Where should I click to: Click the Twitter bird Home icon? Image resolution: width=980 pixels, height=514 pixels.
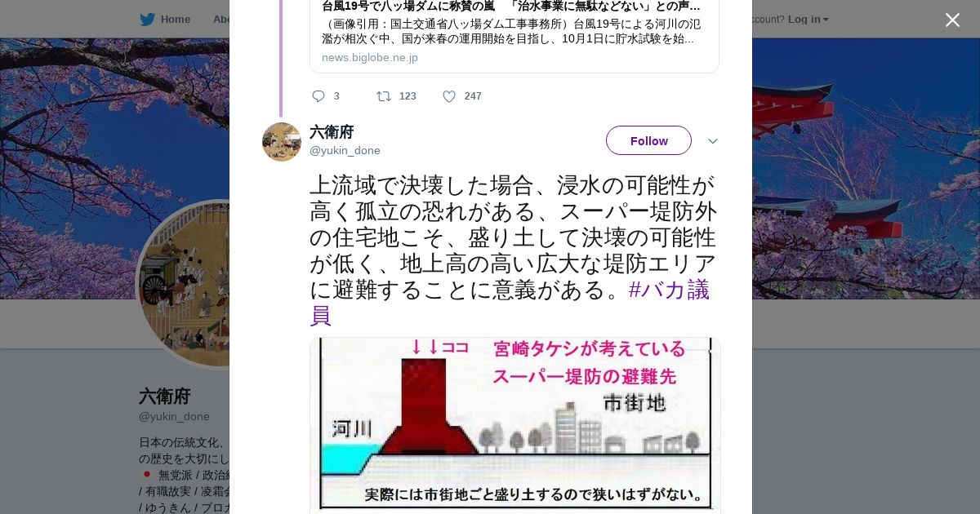[x=147, y=19]
